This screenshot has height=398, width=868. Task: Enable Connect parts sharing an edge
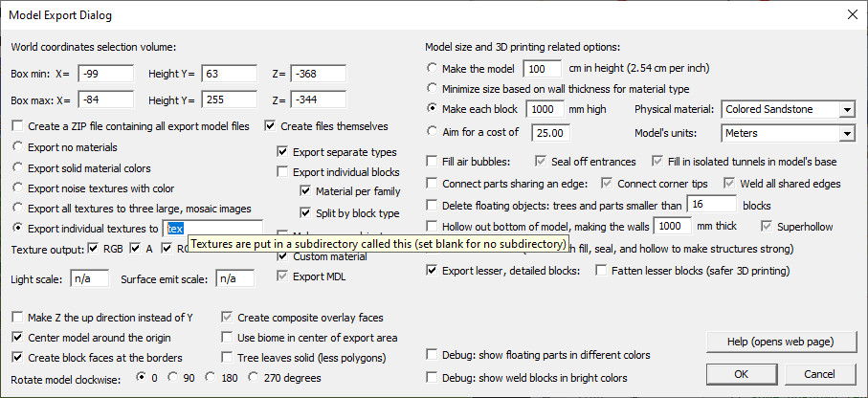click(x=433, y=183)
